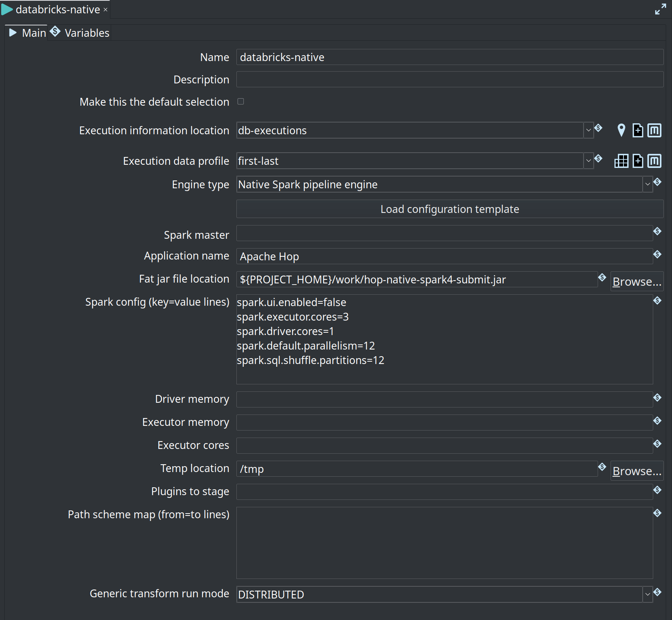Insert variable into Spark master field
The width and height of the screenshot is (672, 620).
pyautogui.click(x=658, y=231)
